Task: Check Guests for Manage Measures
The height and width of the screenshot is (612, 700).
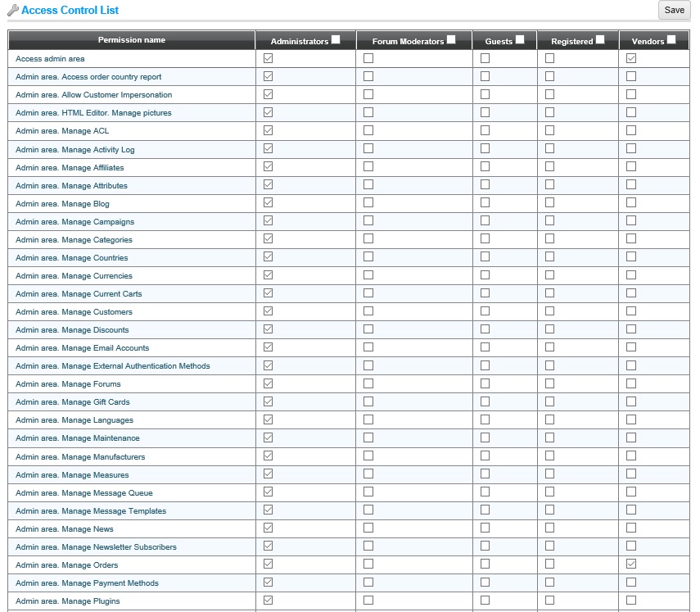Action: click(485, 474)
